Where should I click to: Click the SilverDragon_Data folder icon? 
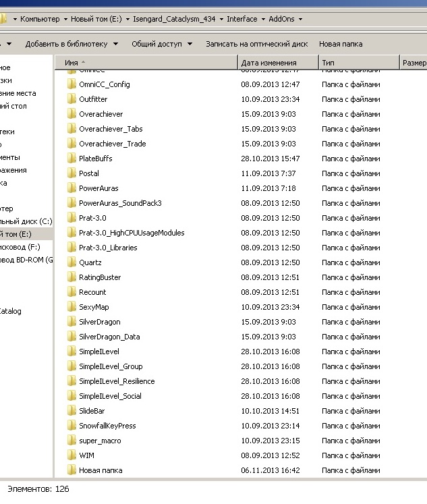point(72,336)
